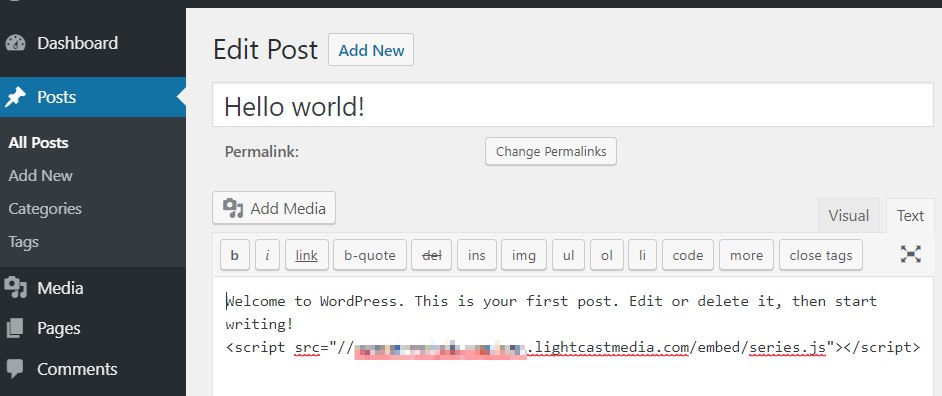The height and width of the screenshot is (396, 942).
Task: Click the Comments bubble icon
Action: click(x=16, y=368)
